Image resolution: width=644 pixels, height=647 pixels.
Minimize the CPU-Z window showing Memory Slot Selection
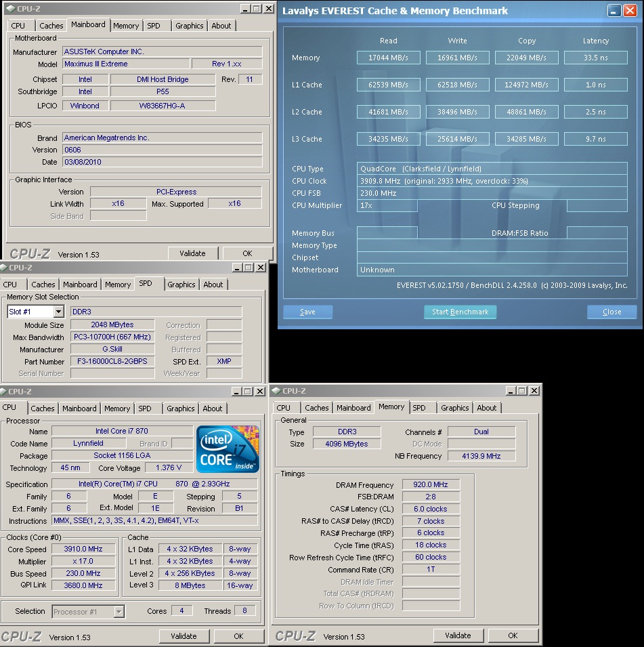tap(237, 268)
